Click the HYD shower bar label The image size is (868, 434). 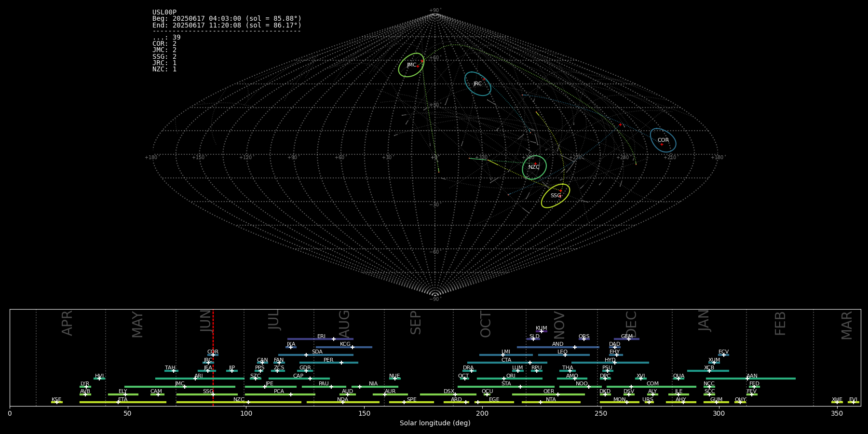click(x=610, y=360)
